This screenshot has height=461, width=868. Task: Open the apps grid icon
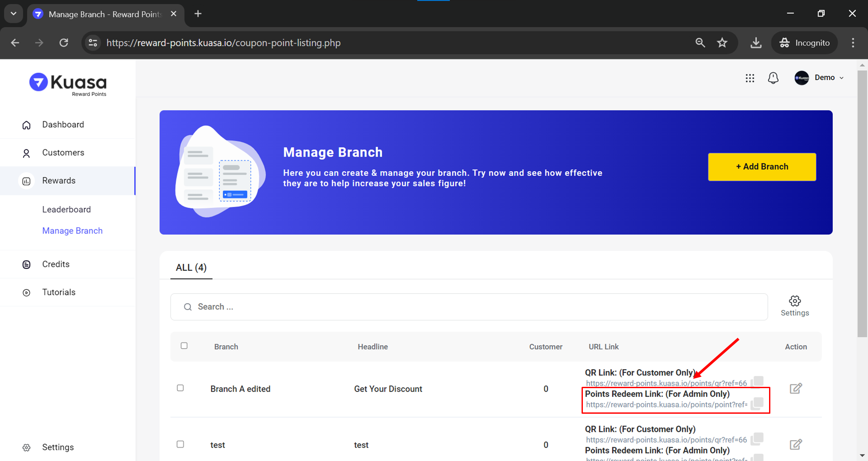(x=750, y=78)
